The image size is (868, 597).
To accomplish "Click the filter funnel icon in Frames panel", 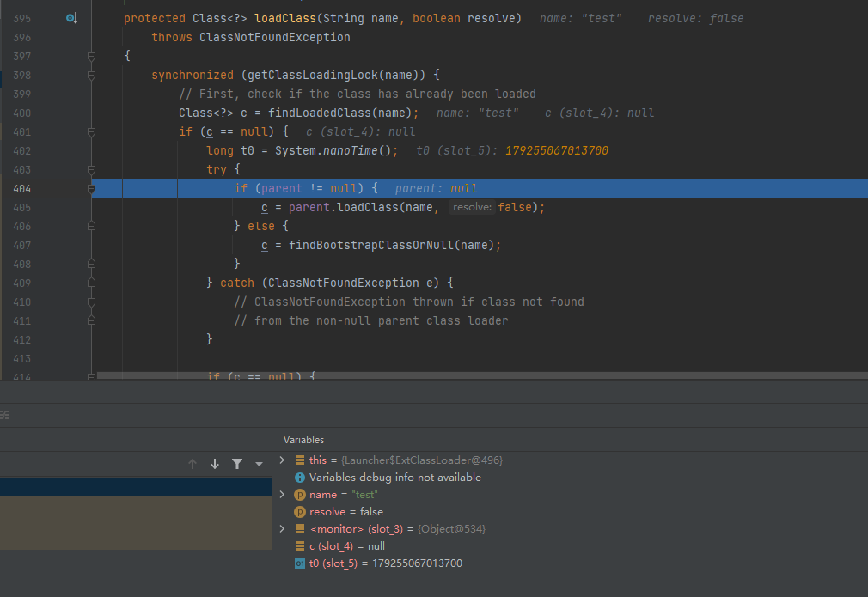I will tap(237, 464).
